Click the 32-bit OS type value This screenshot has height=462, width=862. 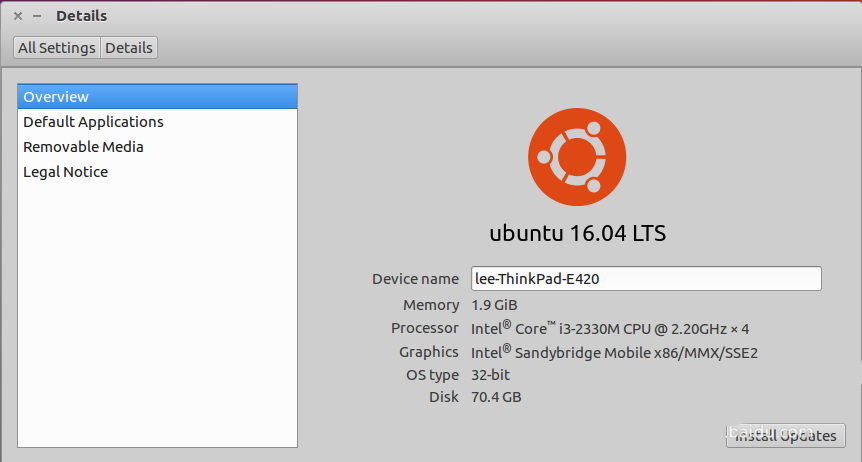(491, 375)
